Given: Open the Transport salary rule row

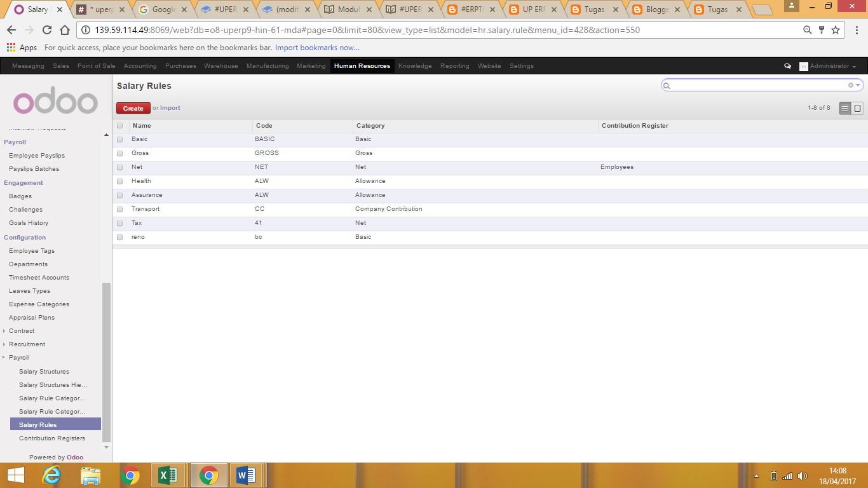Looking at the screenshot, I should click(x=490, y=209).
